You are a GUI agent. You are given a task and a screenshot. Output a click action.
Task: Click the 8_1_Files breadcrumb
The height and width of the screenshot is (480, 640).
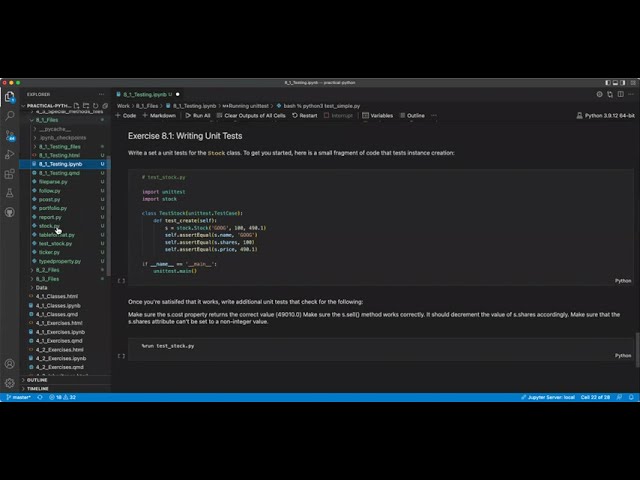147,106
